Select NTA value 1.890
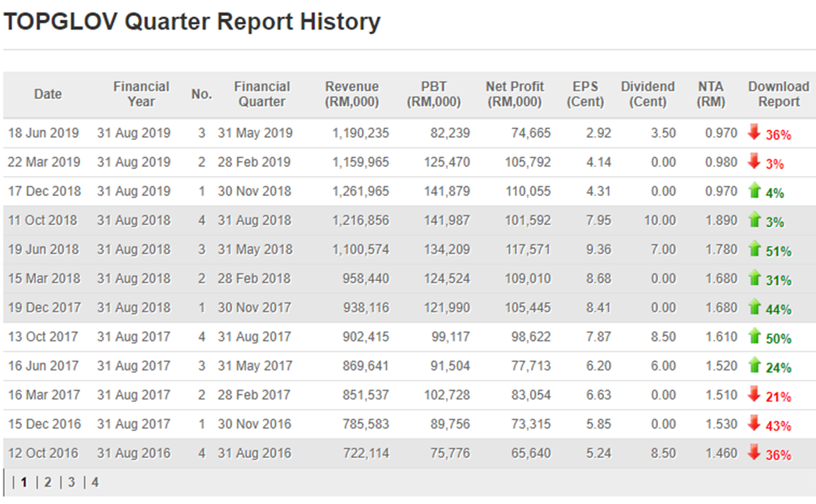 pyautogui.click(x=721, y=220)
